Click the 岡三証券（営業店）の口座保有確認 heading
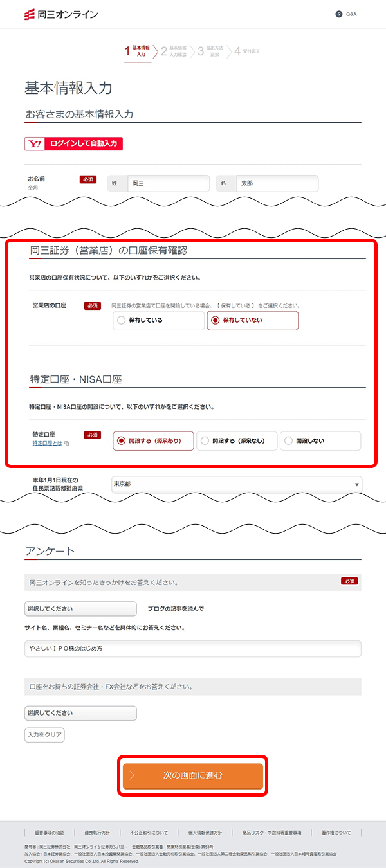This screenshot has width=386, height=868. point(109,250)
